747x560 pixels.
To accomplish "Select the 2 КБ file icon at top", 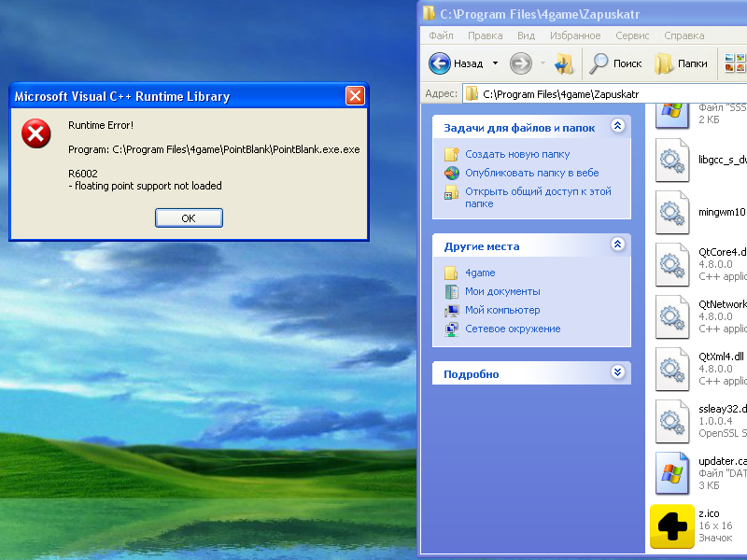I will (x=671, y=116).
